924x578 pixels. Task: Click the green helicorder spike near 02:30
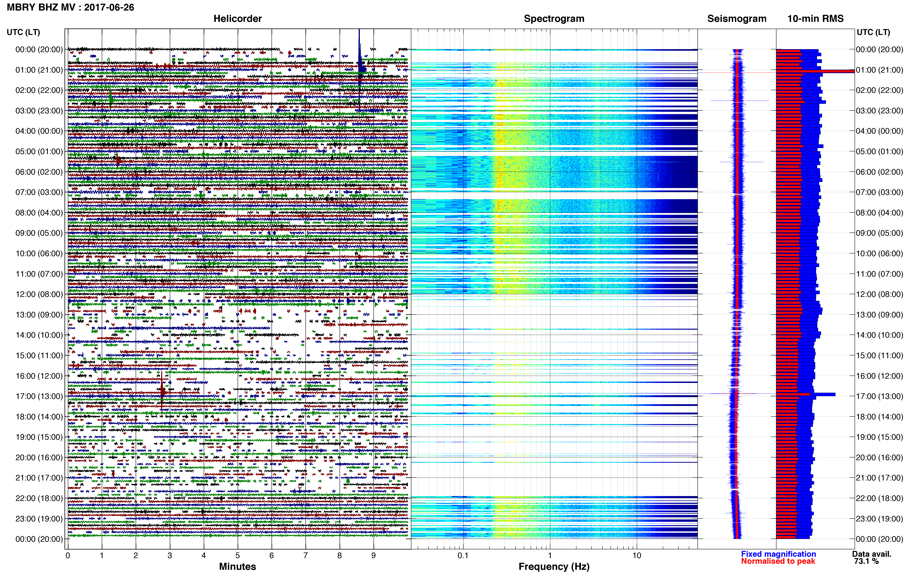click(x=111, y=99)
